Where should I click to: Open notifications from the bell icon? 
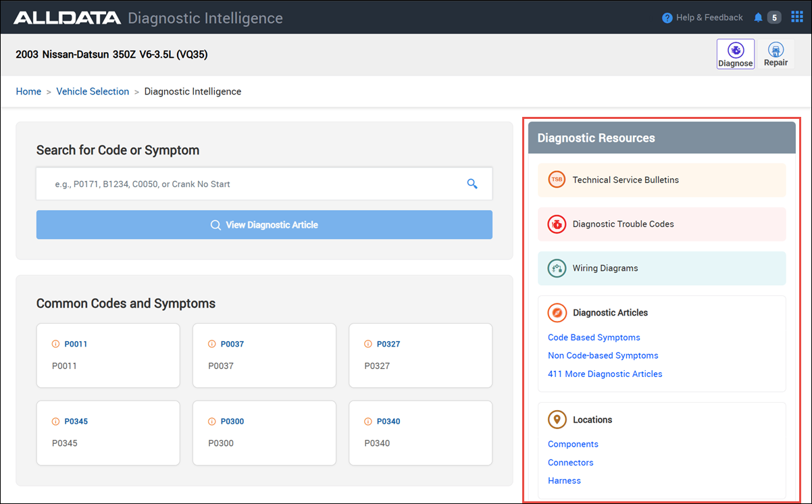coord(757,17)
